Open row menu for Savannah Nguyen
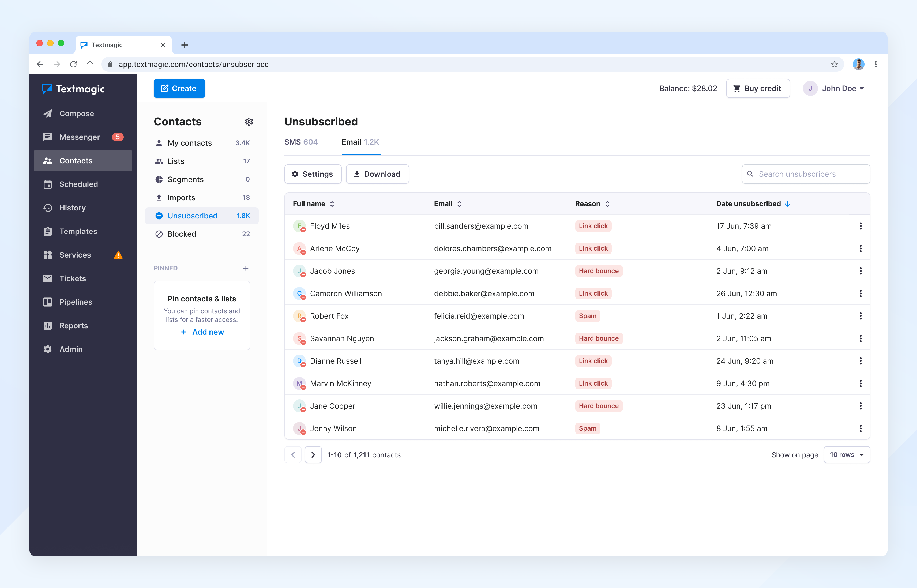Image resolution: width=917 pixels, height=588 pixels. [860, 338]
